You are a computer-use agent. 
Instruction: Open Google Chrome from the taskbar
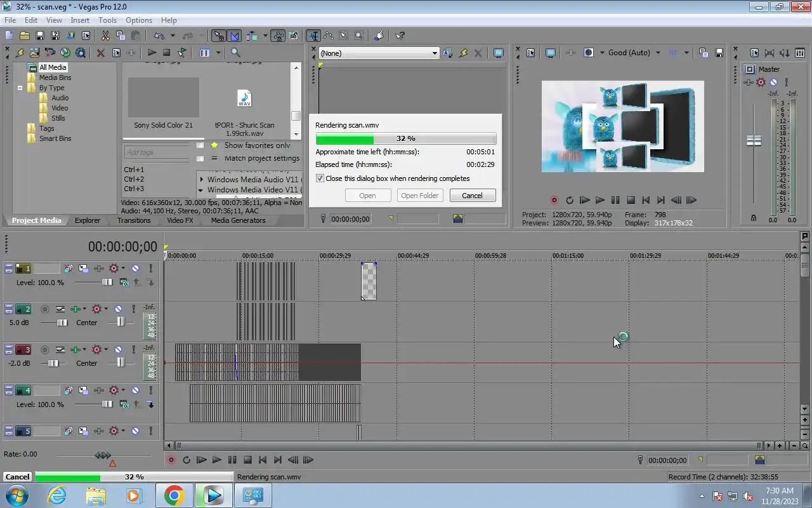(x=174, y=495)
